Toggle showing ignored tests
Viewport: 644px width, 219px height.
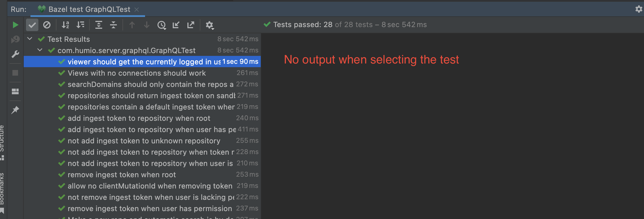(x=47, y=25)
